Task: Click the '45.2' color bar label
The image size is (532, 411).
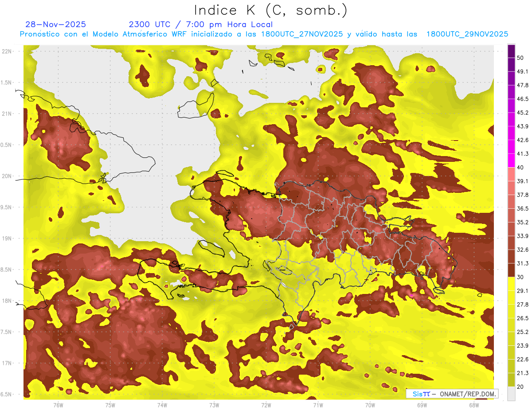Action: tap(523, 113)
